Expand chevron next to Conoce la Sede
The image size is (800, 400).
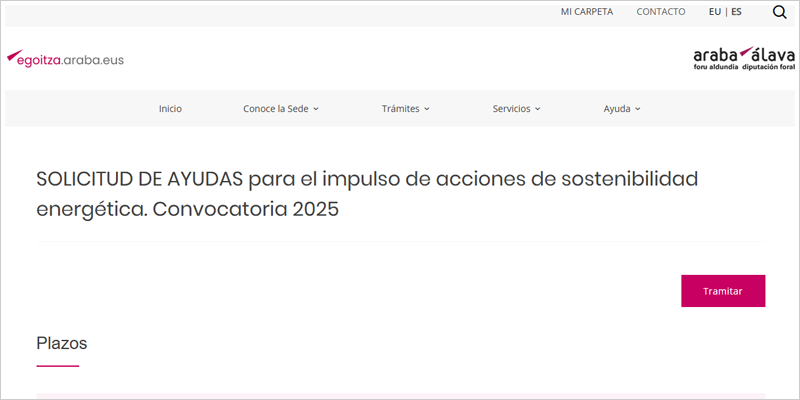(316, 109)
